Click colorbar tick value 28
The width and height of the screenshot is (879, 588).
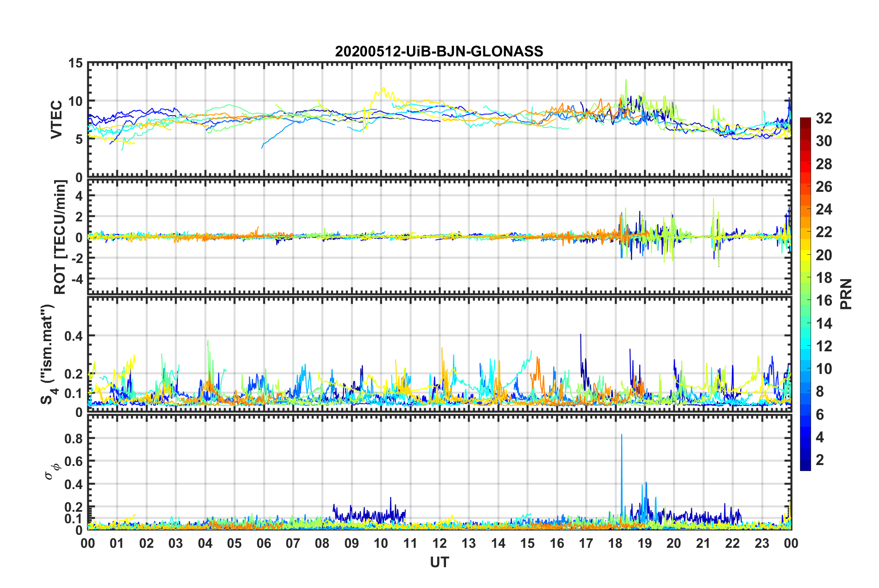pos(824,164)
